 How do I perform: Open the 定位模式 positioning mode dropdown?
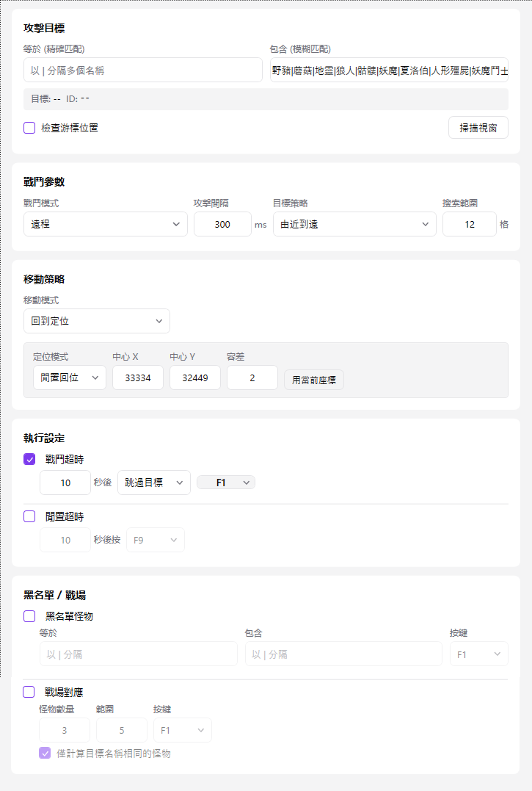pos(69,376)
